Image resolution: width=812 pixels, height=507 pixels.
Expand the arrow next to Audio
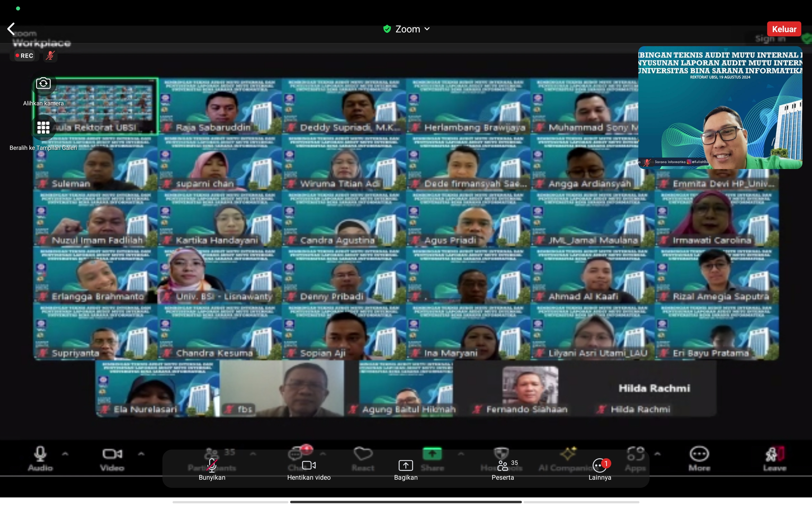65,454
